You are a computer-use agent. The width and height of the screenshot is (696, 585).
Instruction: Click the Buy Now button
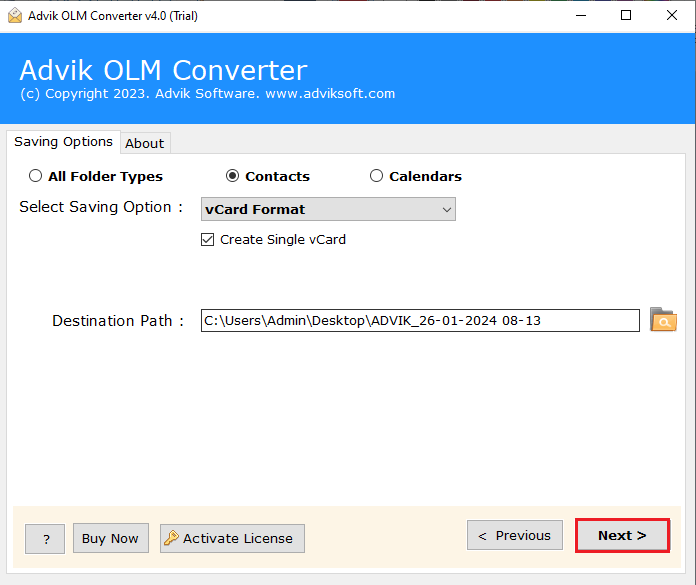pyautogui.click(x=111, y=538)
